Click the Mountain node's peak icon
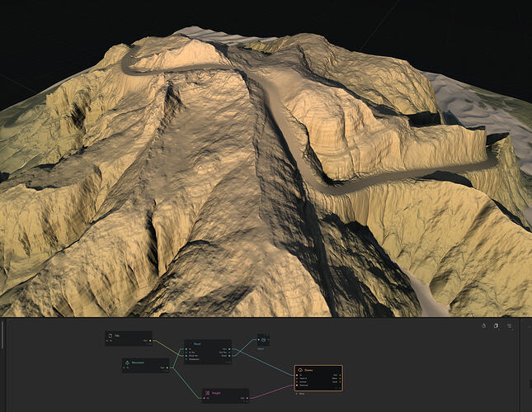The image size is (532, 412). coord(127,362)
